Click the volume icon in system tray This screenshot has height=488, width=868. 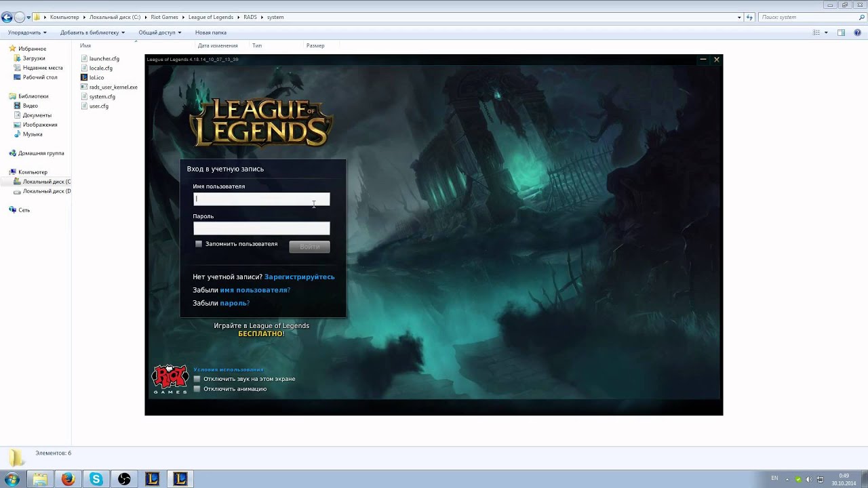808,479
